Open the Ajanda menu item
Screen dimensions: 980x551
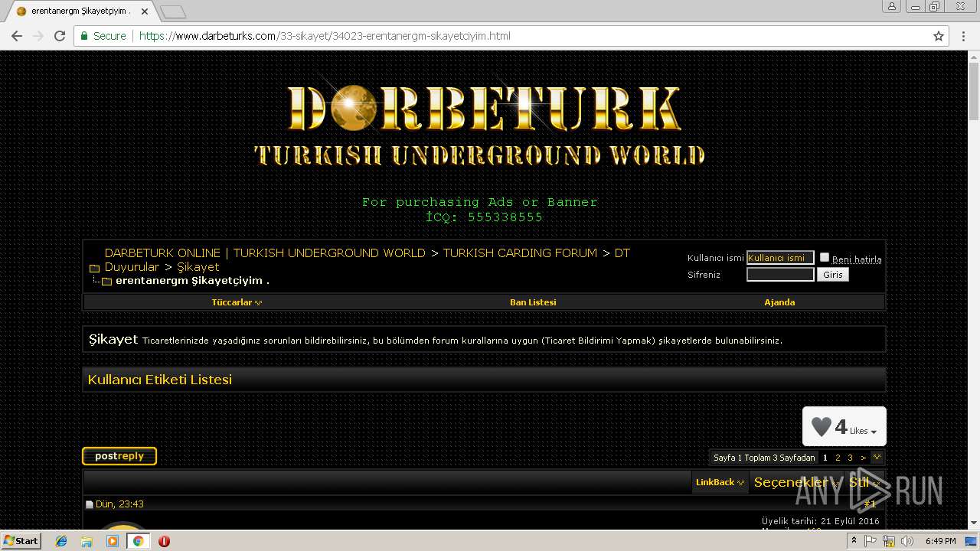click(x=779, y=302)
